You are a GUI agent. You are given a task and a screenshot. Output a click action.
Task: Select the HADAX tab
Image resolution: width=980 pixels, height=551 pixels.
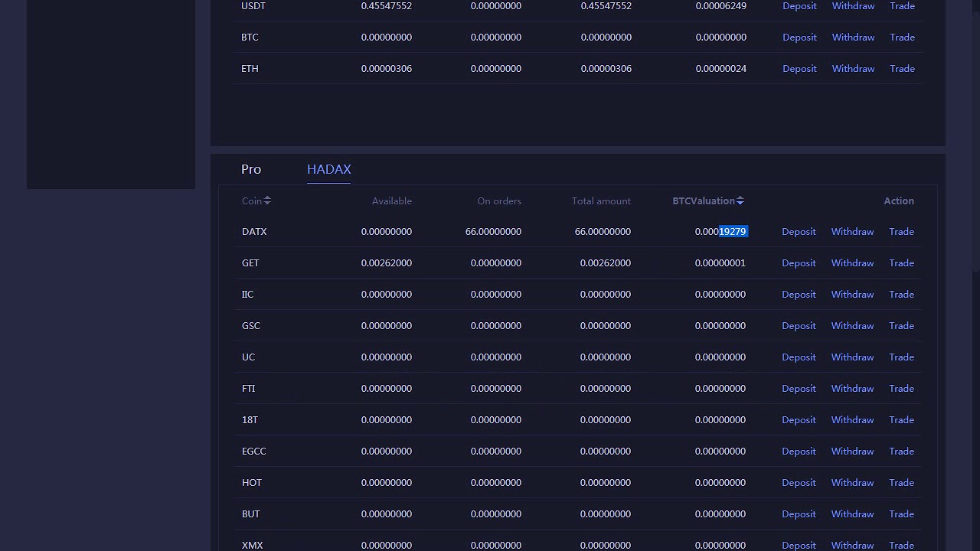(329, 169)
